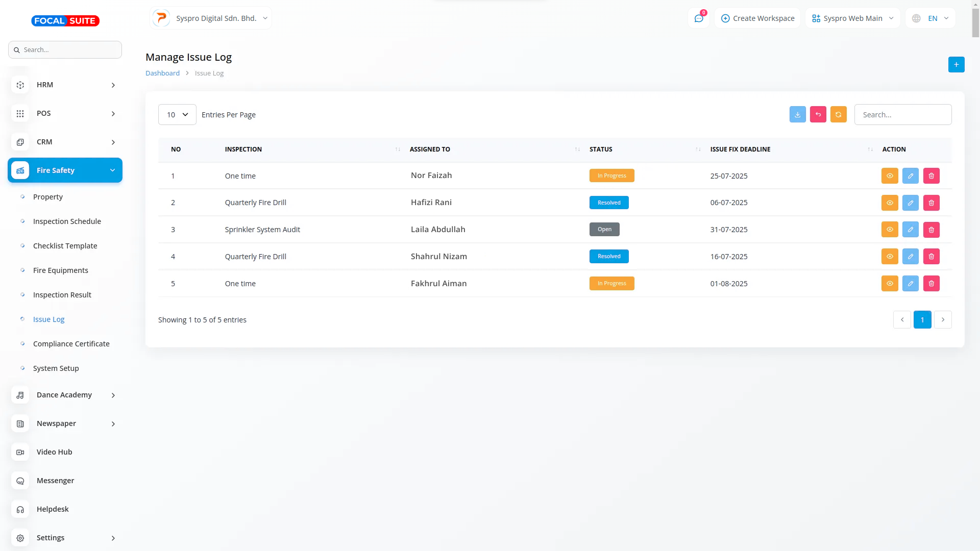Viewport: 980px width, 551px height.
Task: Delete the Laila Abdullah issue row
Action: click(931, 230)
